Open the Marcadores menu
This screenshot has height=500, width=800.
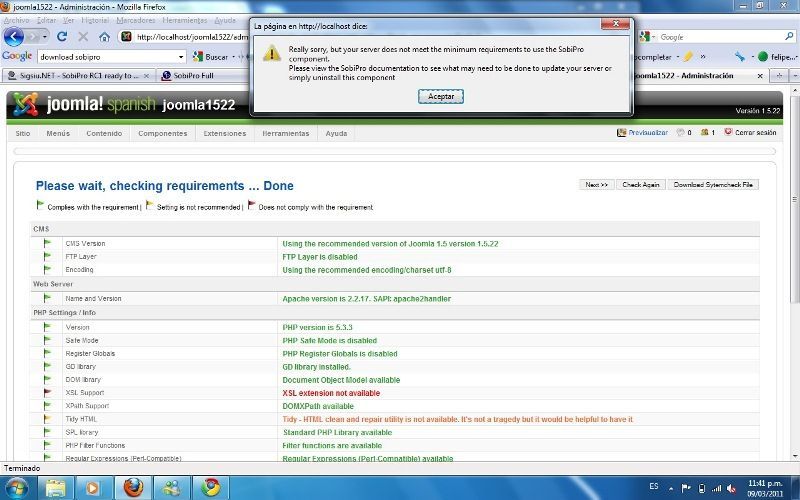click(x=136, y=20)
